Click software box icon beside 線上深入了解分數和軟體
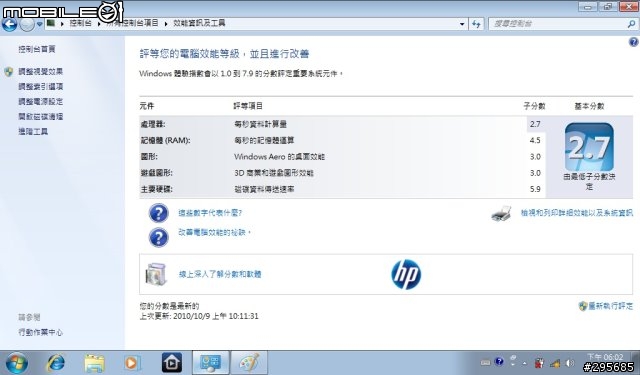The height and width of the screenshot is (375, 640). 156,274
